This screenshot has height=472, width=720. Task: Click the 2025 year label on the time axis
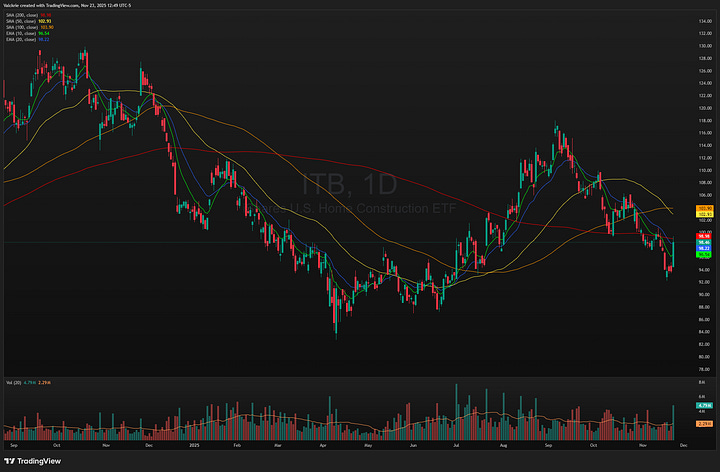[x=194, y=445]
